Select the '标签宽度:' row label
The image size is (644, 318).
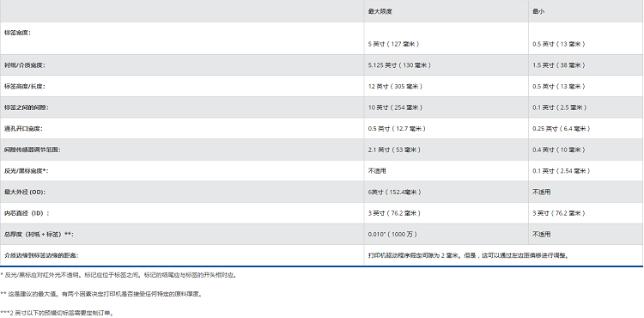18,33
